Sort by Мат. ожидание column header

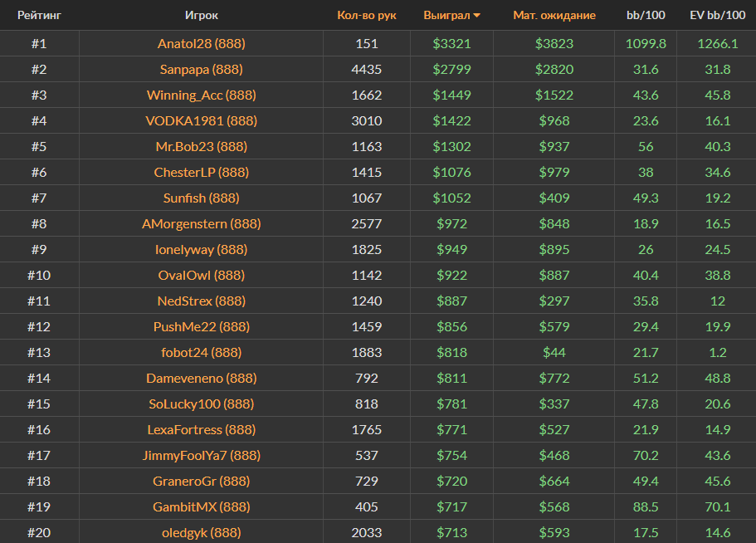554,16
